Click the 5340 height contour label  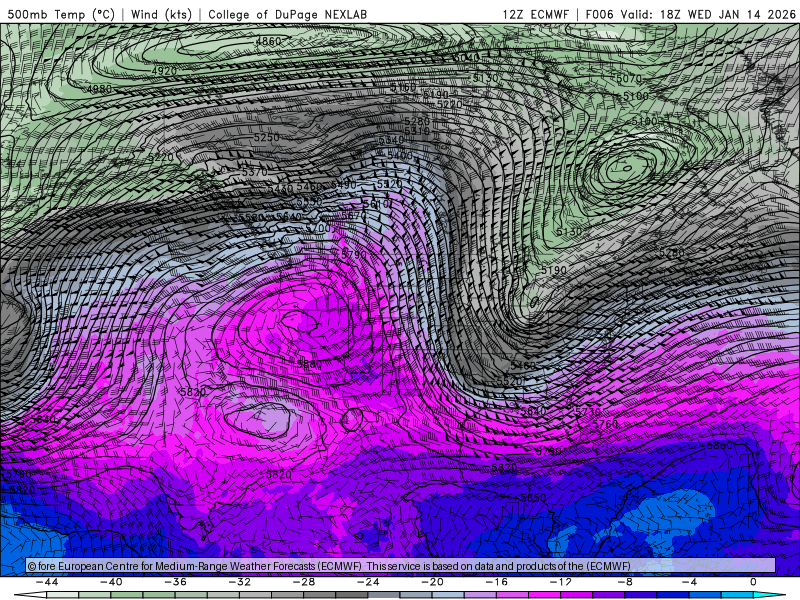coord(391,140)
